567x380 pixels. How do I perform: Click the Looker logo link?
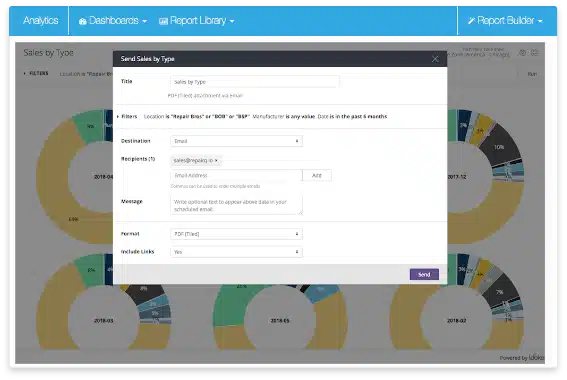point(536,357)
